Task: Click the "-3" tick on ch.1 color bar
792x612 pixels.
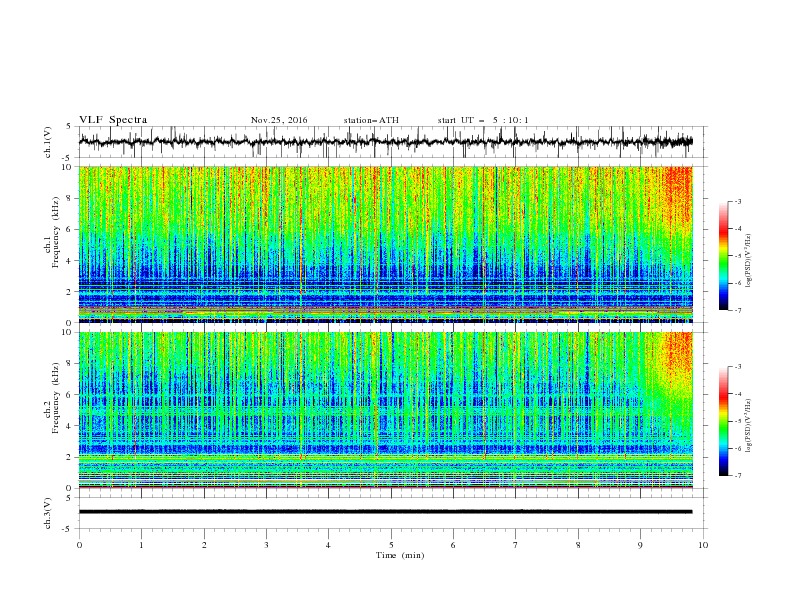Action: pos(737,201)
